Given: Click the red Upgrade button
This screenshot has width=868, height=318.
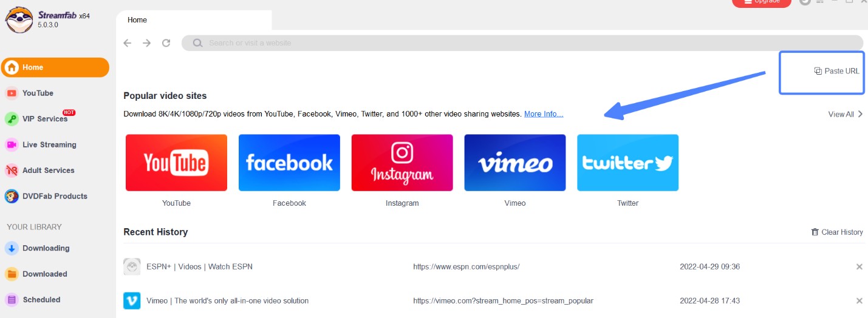Looking at the screenshot, I should (762, 2).
